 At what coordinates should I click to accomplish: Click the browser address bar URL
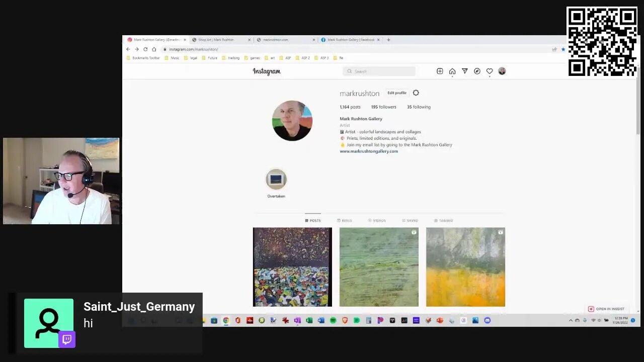click(x=193, y=49)
